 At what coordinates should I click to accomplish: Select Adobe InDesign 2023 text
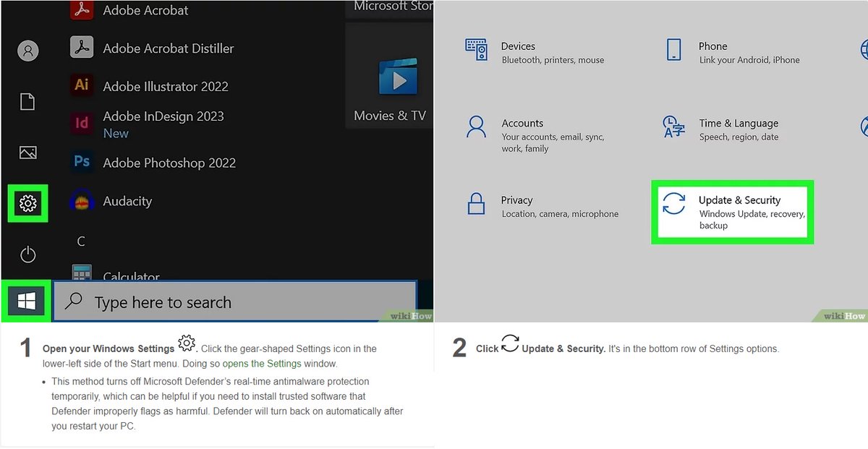[x=163, y=116]
